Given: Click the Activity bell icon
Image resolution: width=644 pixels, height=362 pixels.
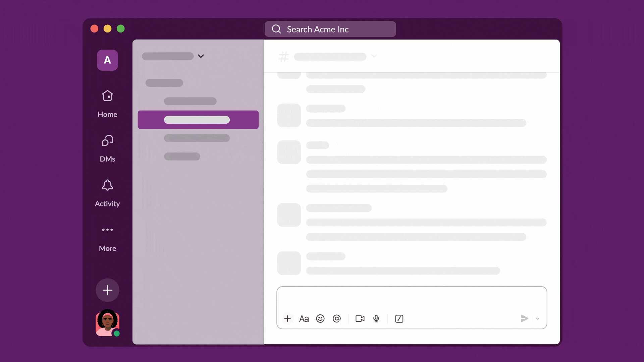Looking at the screenshot, I should (x=107, y=186).
